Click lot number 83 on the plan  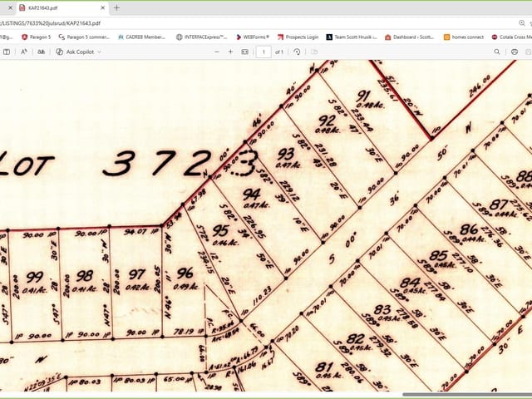point(382,310)
